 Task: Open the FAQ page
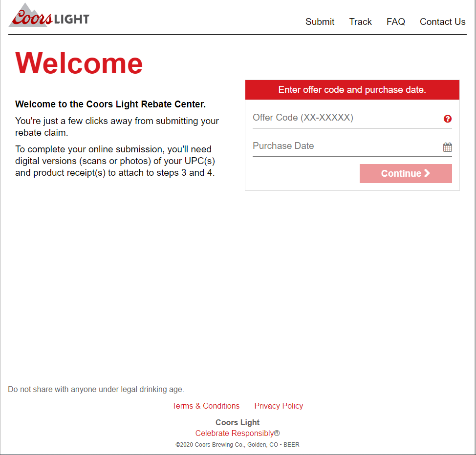click(x=395, y=22)
